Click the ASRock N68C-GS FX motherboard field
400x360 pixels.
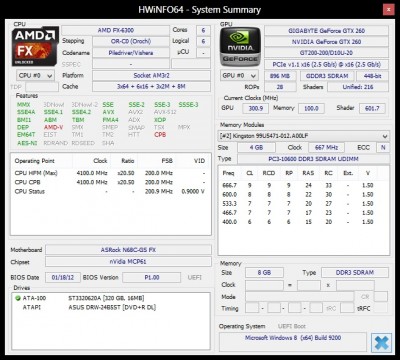click(x=128, y=250)
